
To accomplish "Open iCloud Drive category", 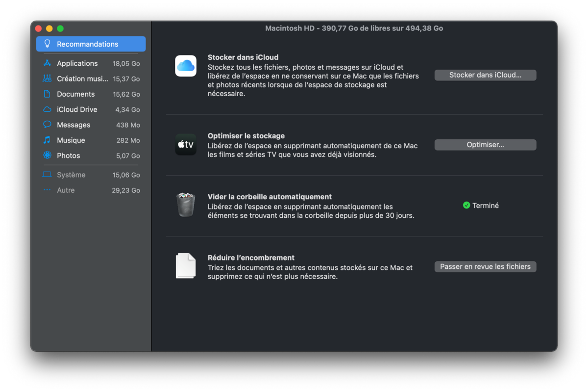I will (x=77, y=109).
